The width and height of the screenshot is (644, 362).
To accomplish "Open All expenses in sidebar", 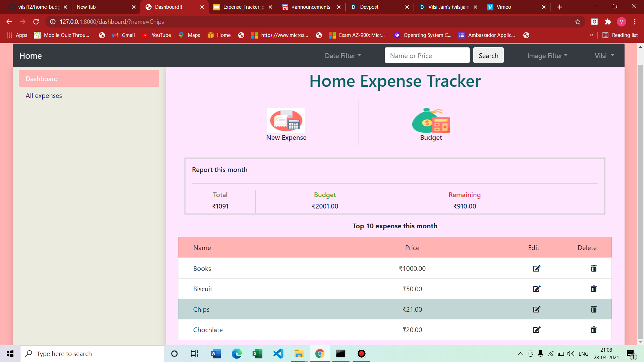I will pyautogui.click(x=44, y=96).
